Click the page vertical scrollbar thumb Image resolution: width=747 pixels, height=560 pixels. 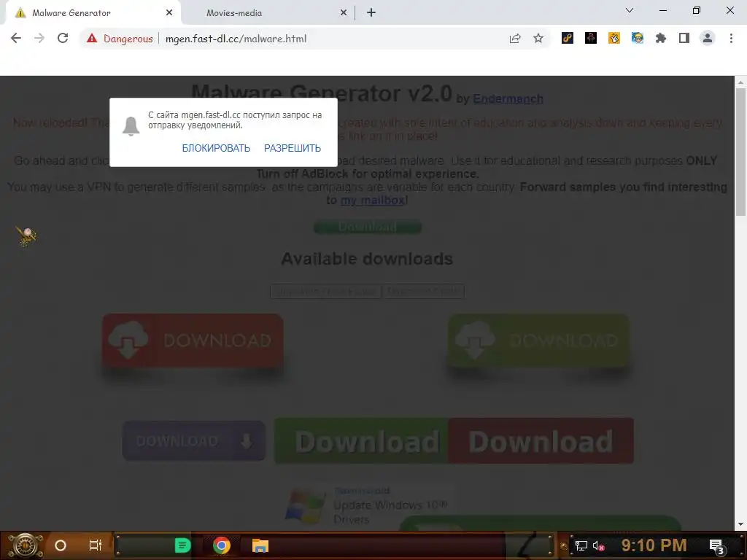pos(740,151)
